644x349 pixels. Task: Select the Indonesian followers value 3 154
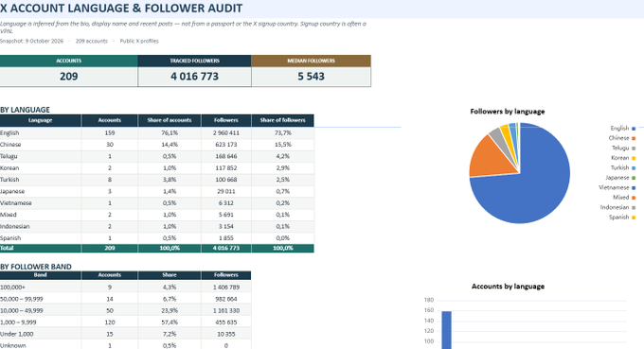click(226, 226)
